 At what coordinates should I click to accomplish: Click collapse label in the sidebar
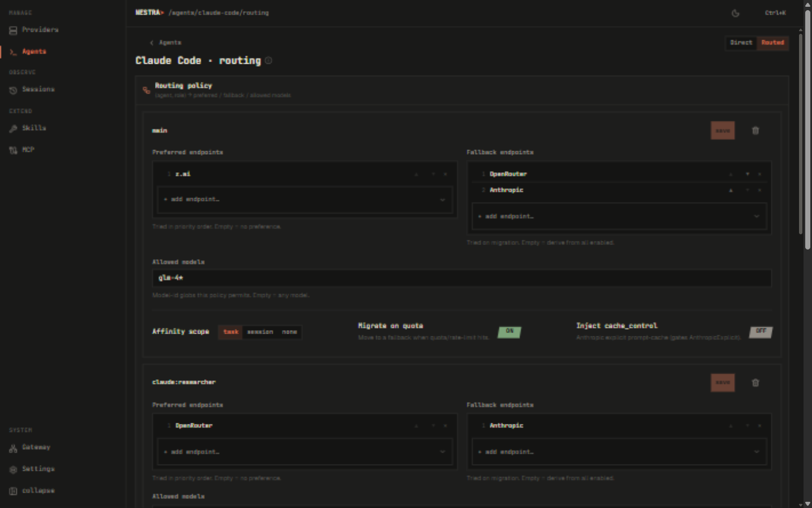[38, 491]
